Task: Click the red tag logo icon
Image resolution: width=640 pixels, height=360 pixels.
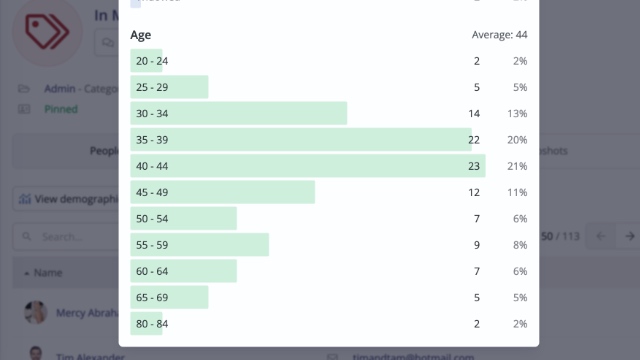Action: click(x=47, y=31)
